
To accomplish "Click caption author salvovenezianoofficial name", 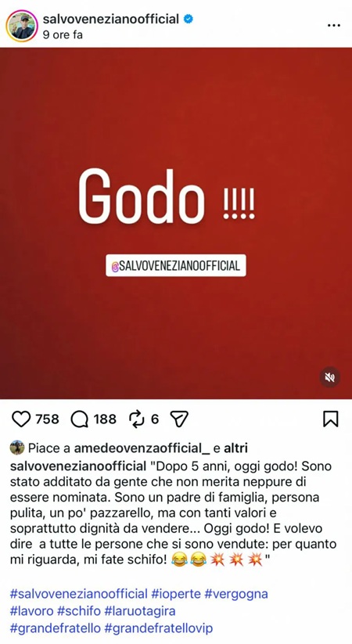I will 78,466.
